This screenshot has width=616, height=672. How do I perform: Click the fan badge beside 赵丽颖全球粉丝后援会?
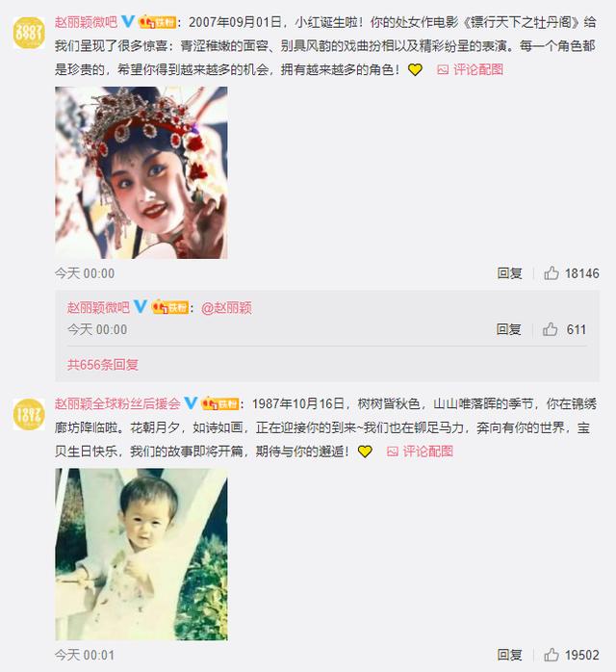(220, 403)
